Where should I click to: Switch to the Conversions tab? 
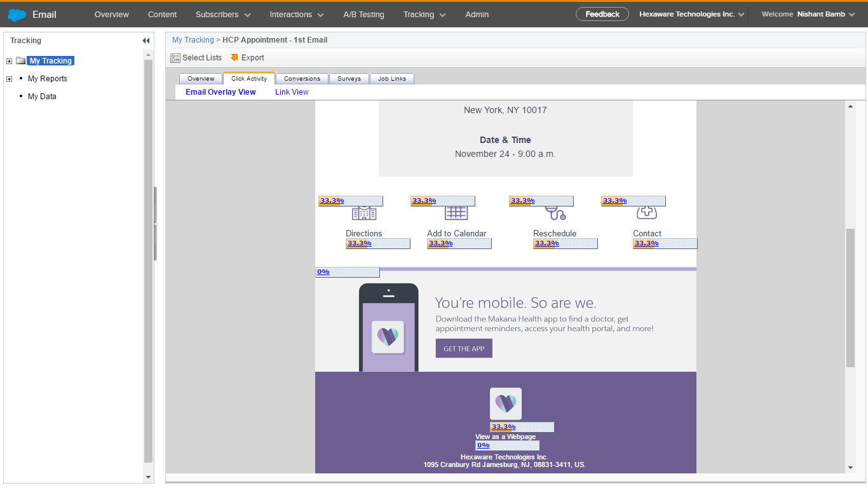[x=302, y=79]
